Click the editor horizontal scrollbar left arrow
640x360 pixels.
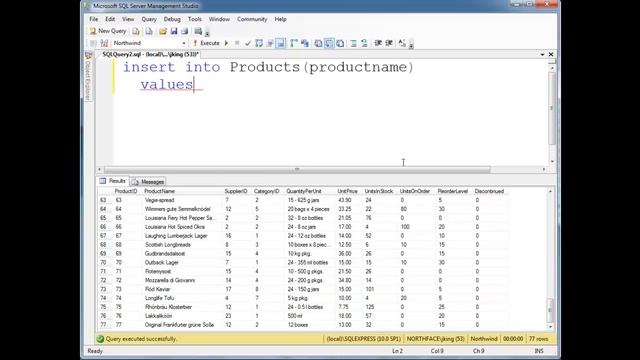click(100, 169)
